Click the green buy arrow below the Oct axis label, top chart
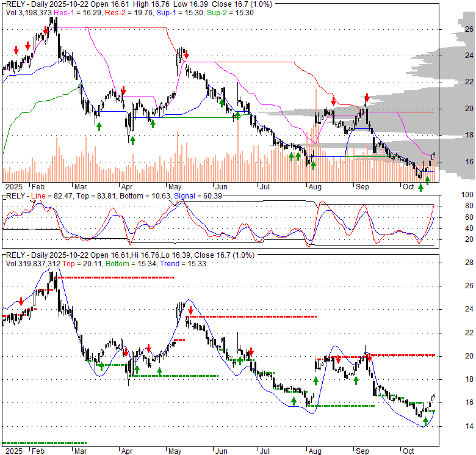The width and height of the screenshot is (476, 455). (420, 187)
